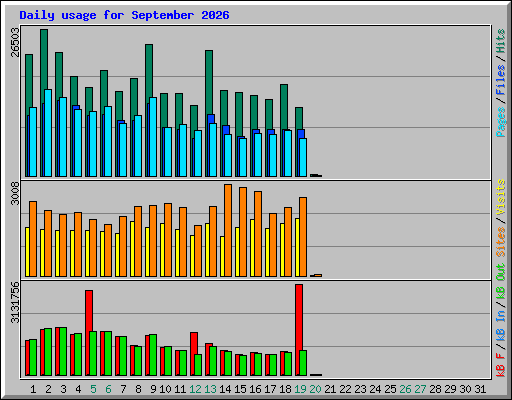Click the 3131756 y-axis value
Viewport: 512px width, 400px height.
click(x=15, y=303)
